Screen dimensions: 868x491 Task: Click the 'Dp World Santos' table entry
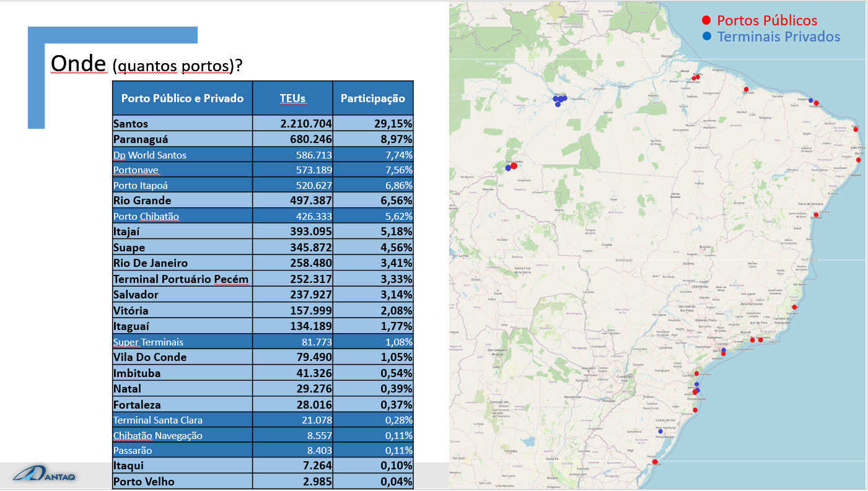pos(150,155)
